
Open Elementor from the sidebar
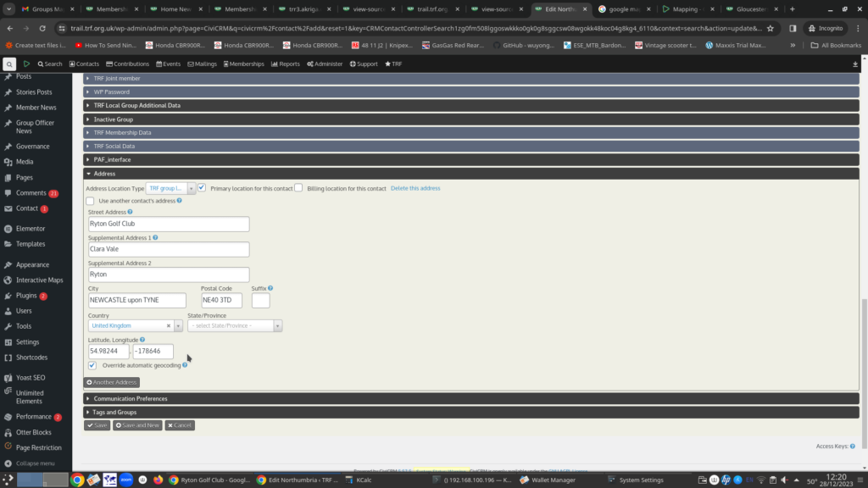30,229
